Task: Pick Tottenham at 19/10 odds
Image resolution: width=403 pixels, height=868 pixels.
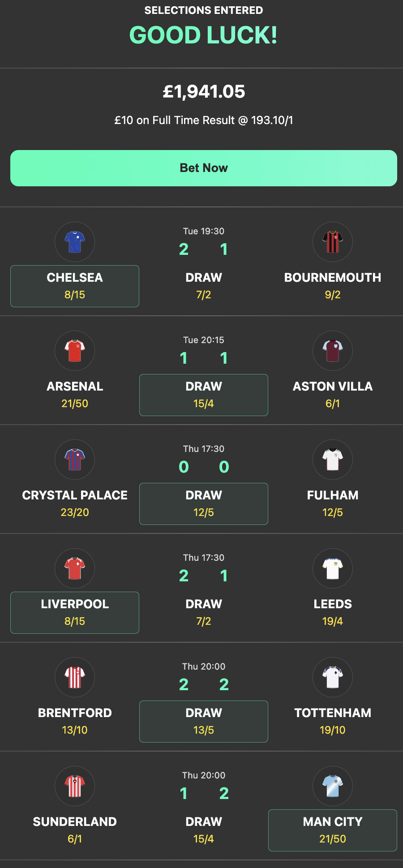Action: click(x=332, y=721)
